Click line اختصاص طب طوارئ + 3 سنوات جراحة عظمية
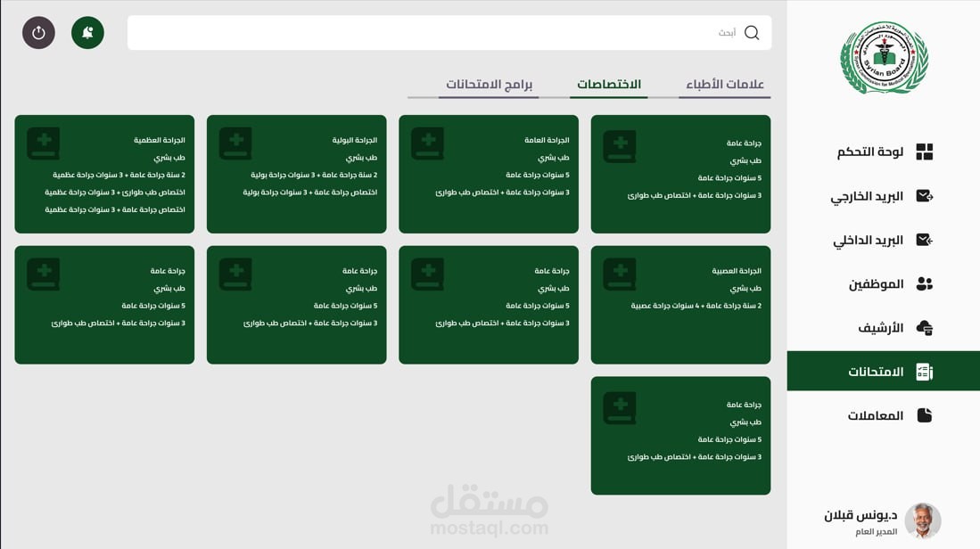 [x=115, y=193]
